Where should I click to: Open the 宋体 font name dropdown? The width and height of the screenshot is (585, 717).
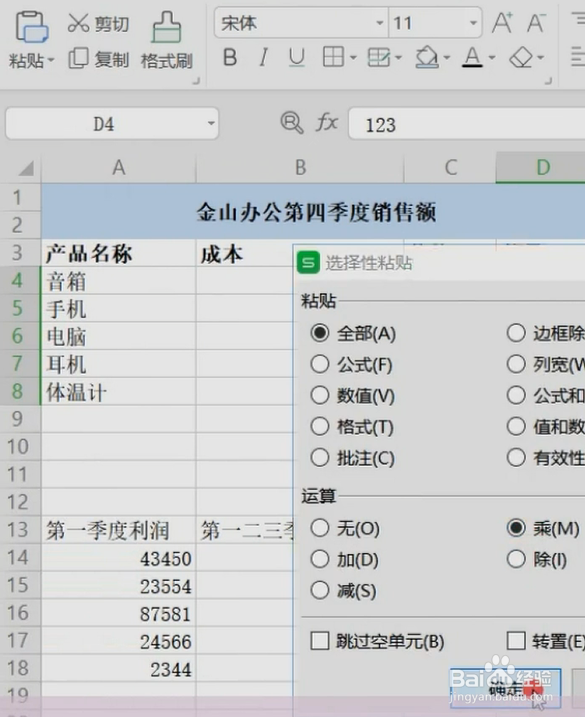click(x=380, y=22)
